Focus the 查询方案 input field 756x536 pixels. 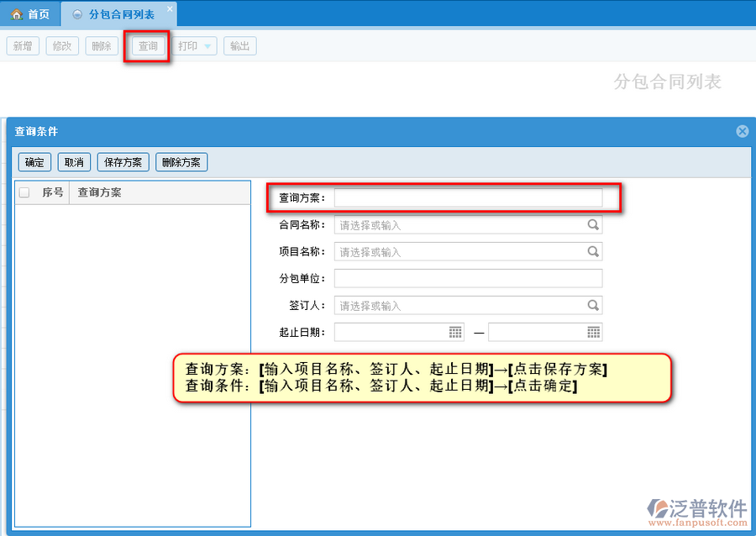(468, 197)
